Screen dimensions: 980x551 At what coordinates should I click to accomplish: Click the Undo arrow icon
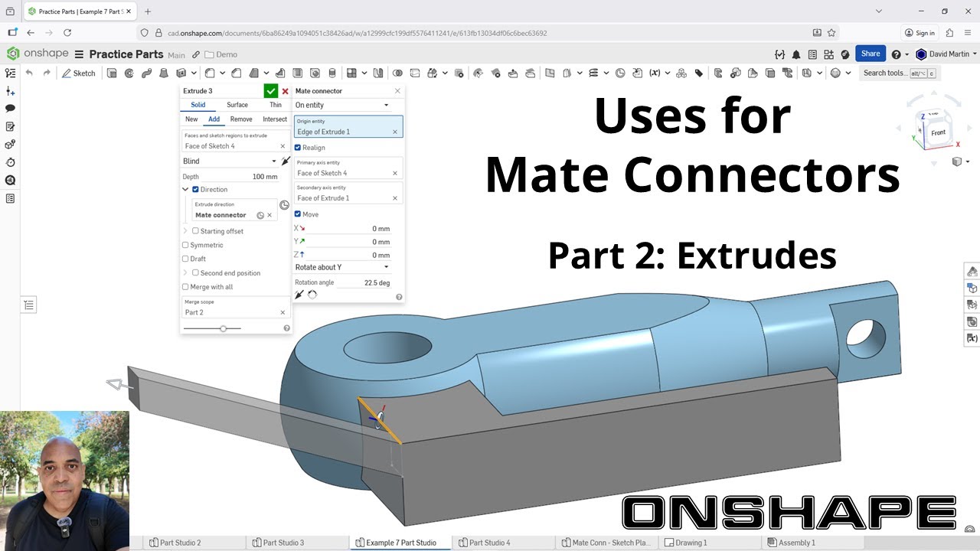29,73
